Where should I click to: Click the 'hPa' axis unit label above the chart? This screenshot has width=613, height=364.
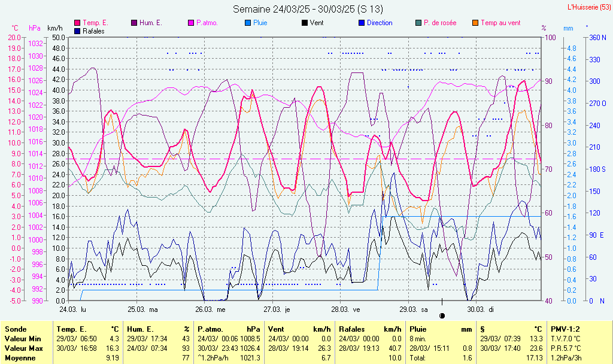tap(35, 28)
